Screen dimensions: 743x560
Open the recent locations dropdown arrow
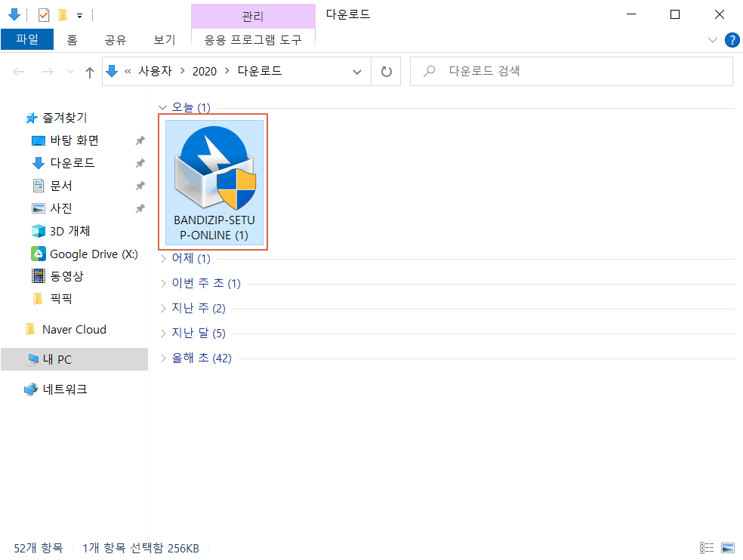pos(71,72)
